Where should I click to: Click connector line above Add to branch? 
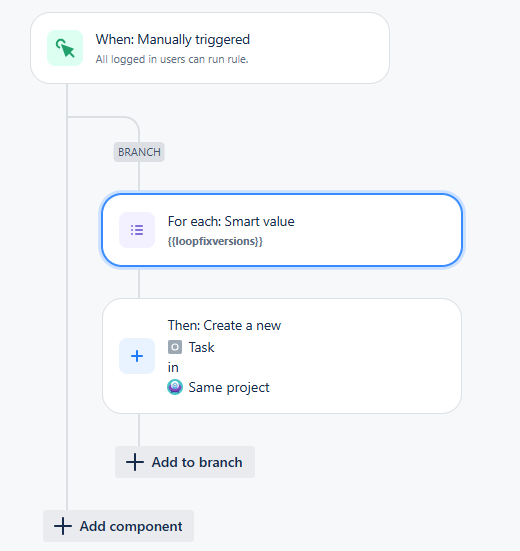139,430
